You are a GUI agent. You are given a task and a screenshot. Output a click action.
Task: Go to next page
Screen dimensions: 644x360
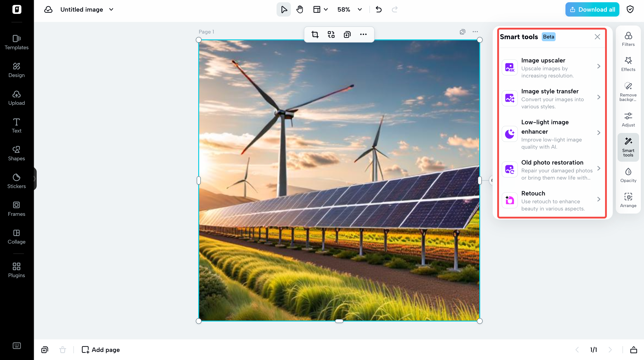[610, 350]
